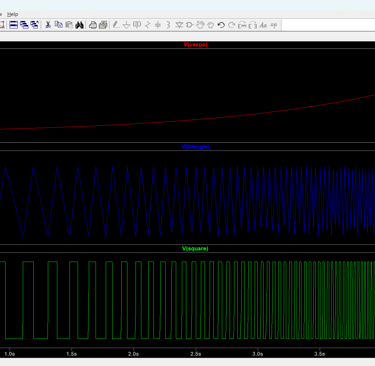
Task: Click the Mirror toolbar icon
Action: coord(253,25)
